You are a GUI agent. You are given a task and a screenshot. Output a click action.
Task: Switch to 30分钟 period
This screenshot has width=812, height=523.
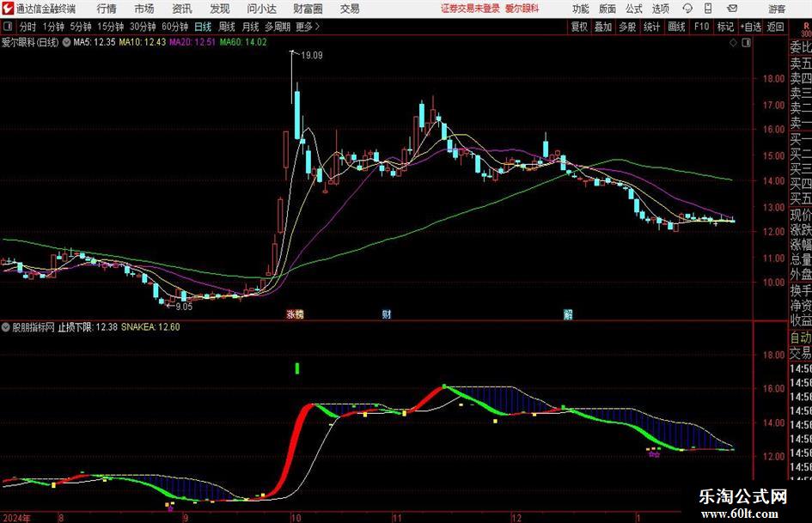(143, 27)
